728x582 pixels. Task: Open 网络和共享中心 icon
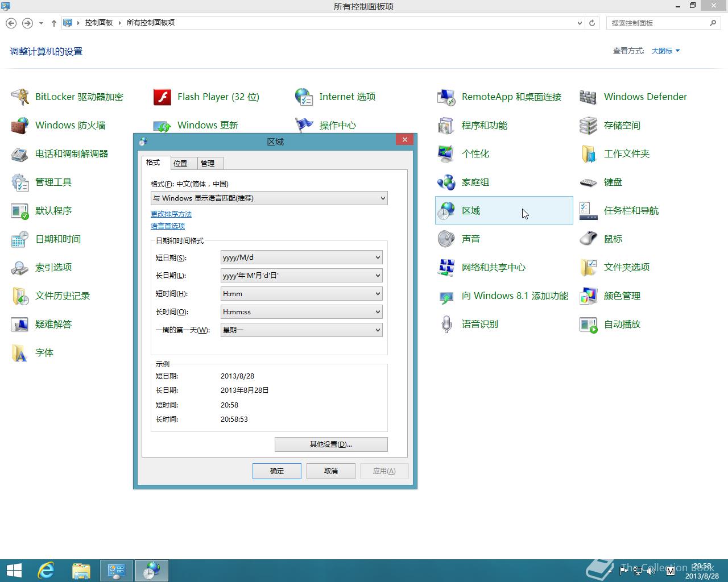[446, 268]
